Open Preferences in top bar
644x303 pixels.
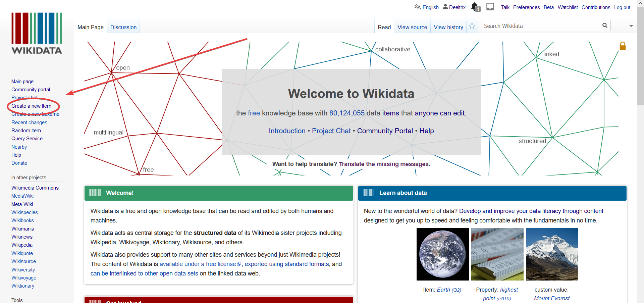[526, 7]
